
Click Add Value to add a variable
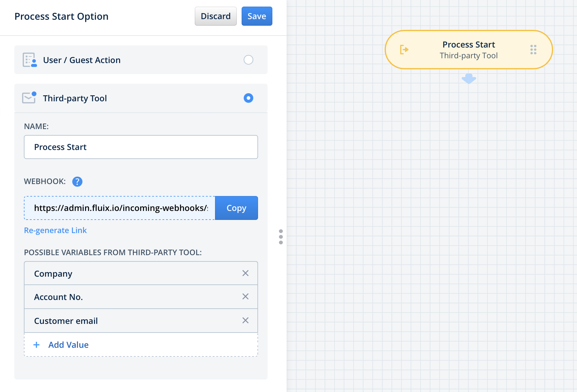(68, 345)
